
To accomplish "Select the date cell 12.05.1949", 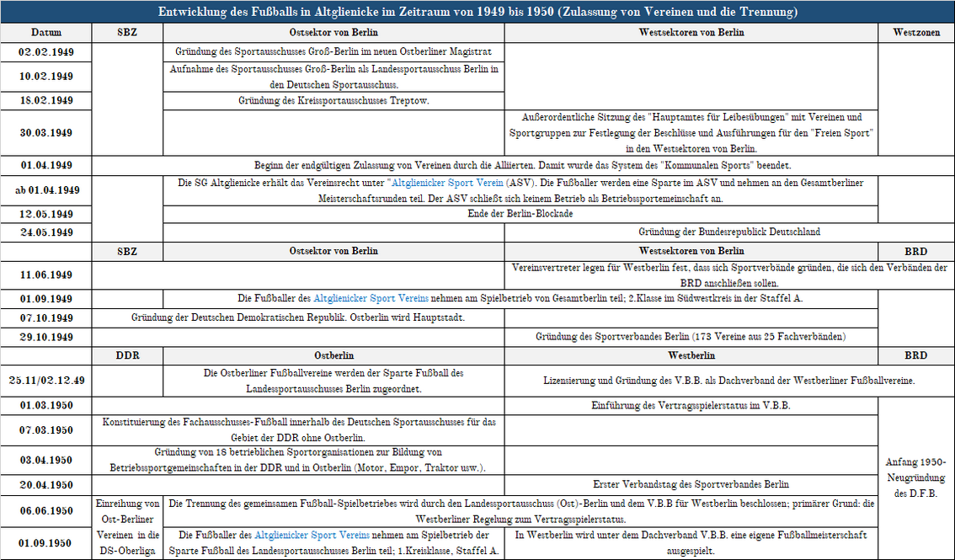I will pyautogui.click(x=46, y=214).
